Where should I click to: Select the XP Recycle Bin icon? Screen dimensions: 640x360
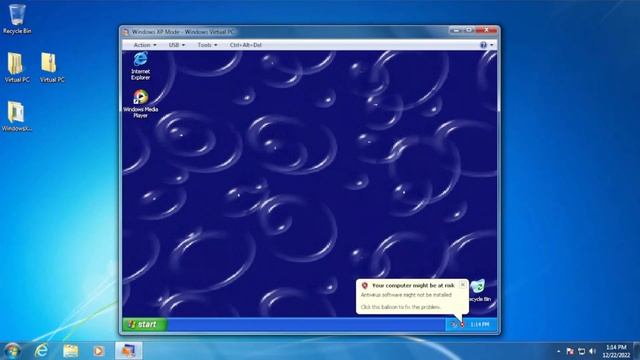[479, 291]
